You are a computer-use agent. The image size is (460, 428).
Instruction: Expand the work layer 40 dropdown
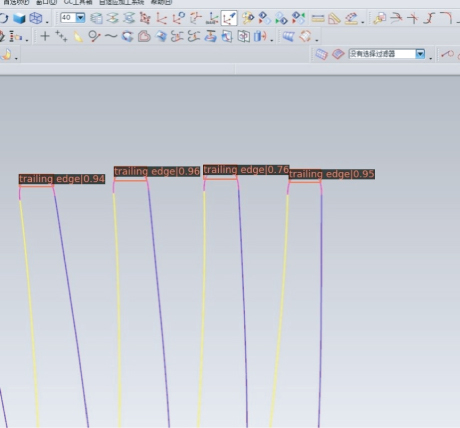click(x=81, y=18)
